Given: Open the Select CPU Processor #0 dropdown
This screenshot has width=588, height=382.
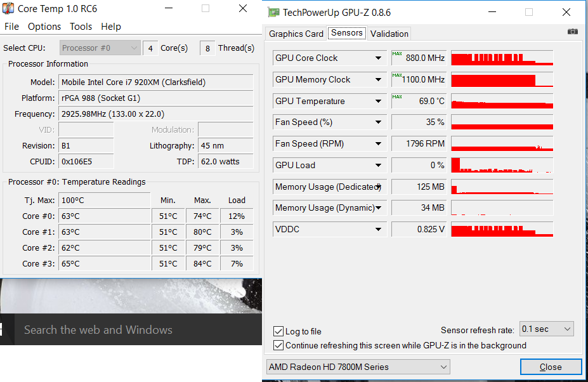Looking at the screenshot, I should [x=100, y=48].
